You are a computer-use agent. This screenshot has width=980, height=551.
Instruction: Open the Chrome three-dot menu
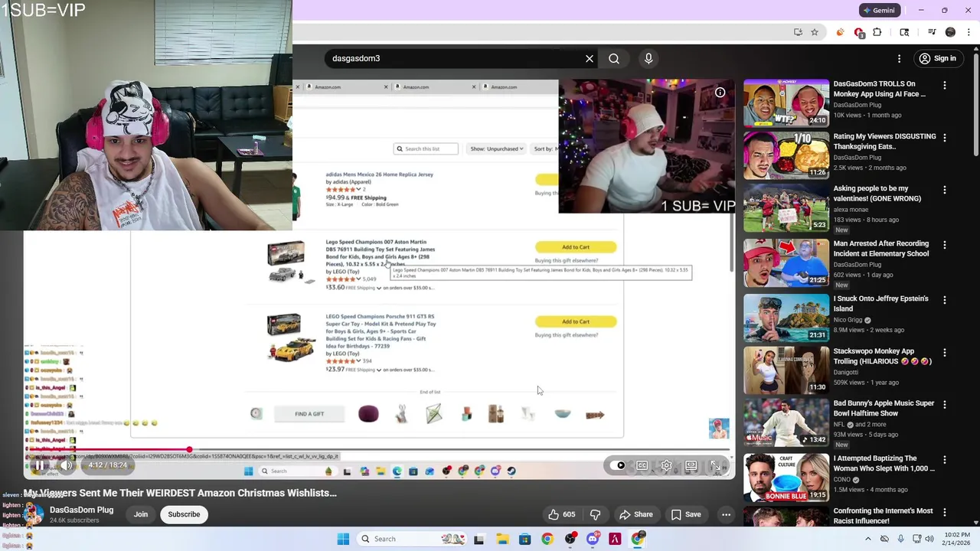(967, 32)
